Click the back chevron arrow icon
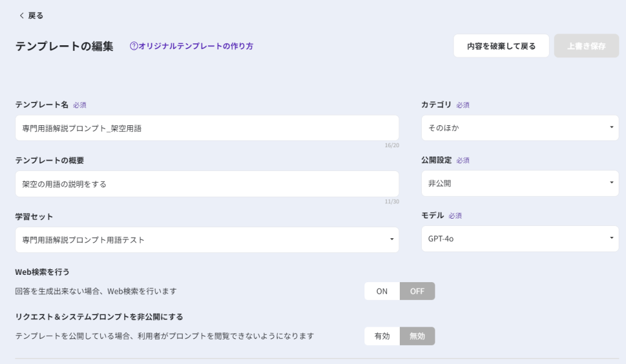 tap(22, 15)
